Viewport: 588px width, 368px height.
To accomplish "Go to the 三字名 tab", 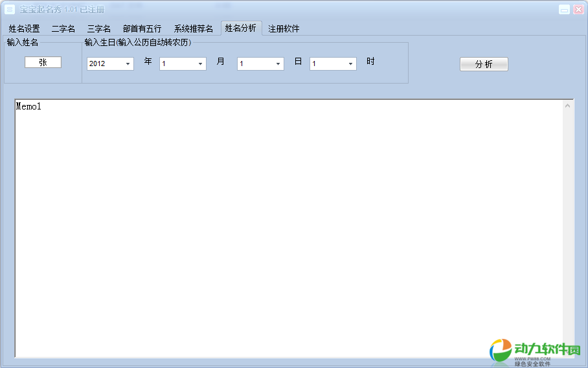I will pos(99,29).
